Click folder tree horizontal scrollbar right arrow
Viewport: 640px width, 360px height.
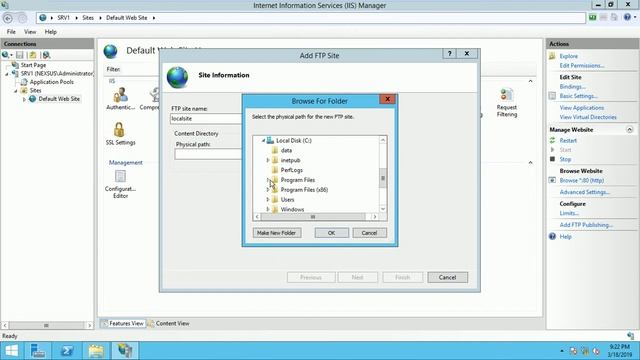coord(375,217)
